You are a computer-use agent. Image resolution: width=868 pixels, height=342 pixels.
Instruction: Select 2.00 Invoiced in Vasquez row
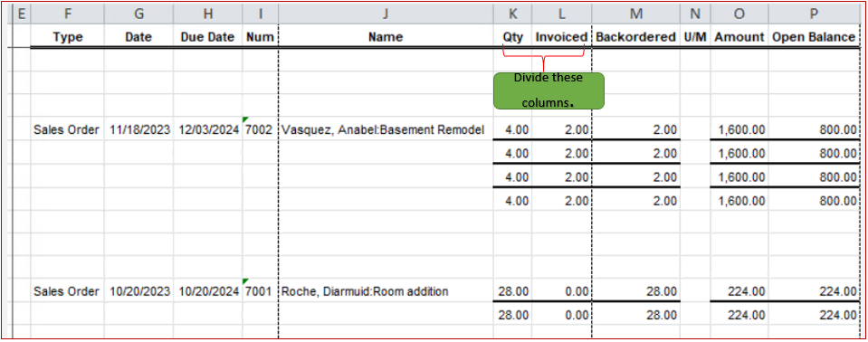click(x=562, y=129)
